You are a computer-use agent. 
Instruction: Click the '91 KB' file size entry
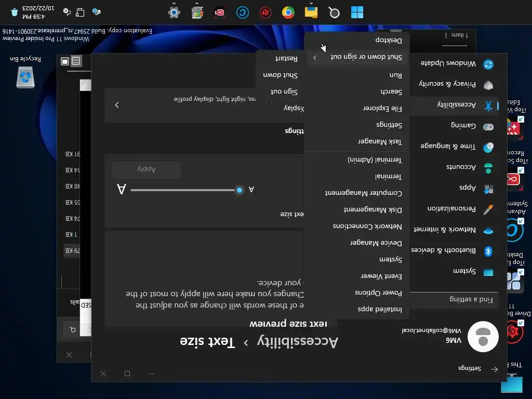click(x=73, y=154)
